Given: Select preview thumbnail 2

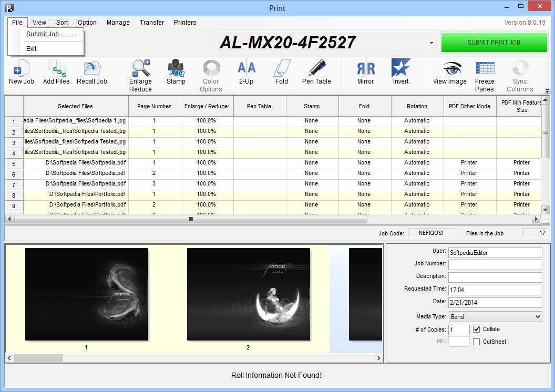Looking at the screenshot, I should pos(249,294).
